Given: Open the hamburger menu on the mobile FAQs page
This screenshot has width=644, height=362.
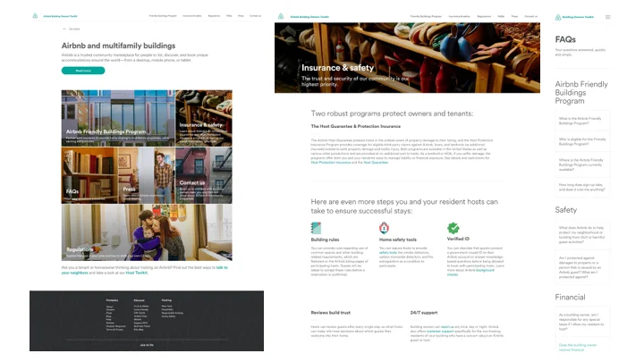Looking at the screenshot, I should click(x=608, y=17).
